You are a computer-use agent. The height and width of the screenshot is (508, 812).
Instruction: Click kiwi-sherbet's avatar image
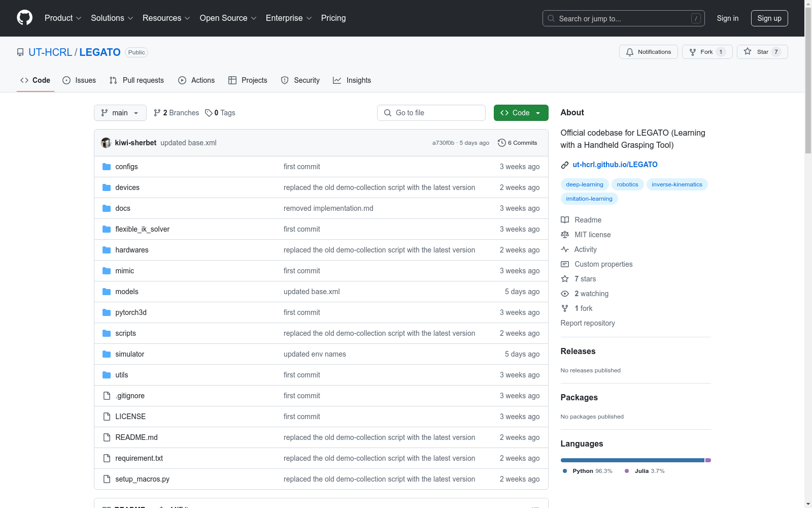(106, 143)
